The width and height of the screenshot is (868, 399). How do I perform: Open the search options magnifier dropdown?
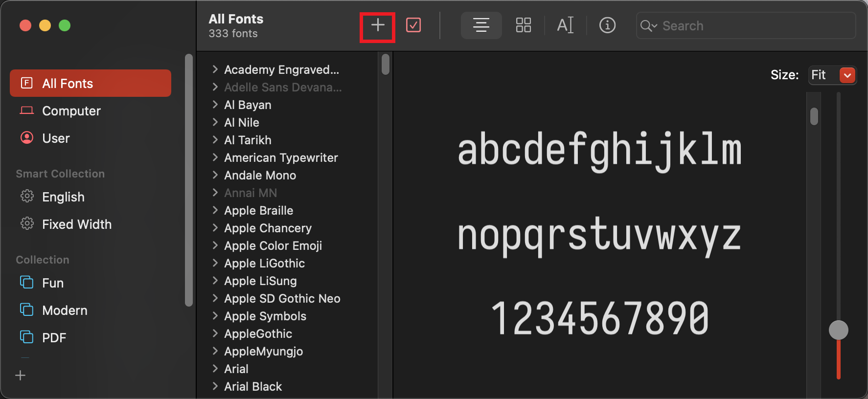(649, 26)
